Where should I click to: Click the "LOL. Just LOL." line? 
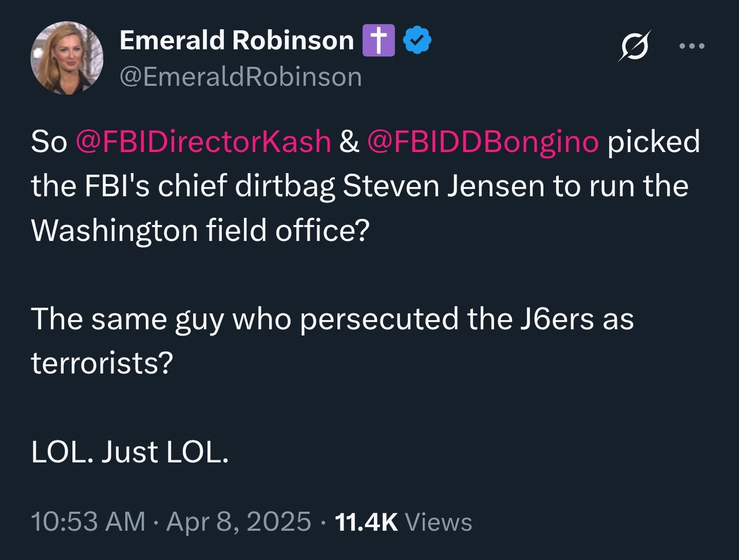click(129, 452)
